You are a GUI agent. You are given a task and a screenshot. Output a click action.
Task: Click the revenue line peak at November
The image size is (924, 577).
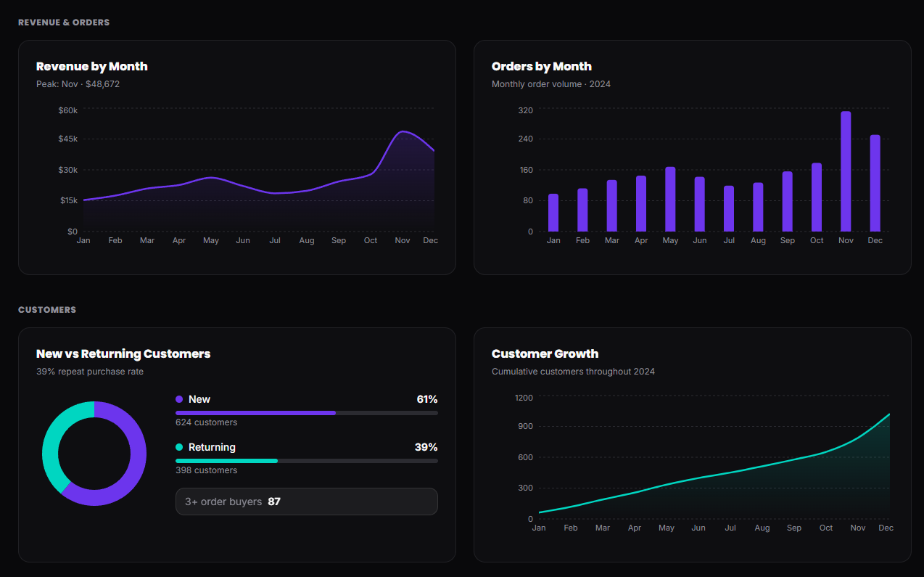(403, 131)
